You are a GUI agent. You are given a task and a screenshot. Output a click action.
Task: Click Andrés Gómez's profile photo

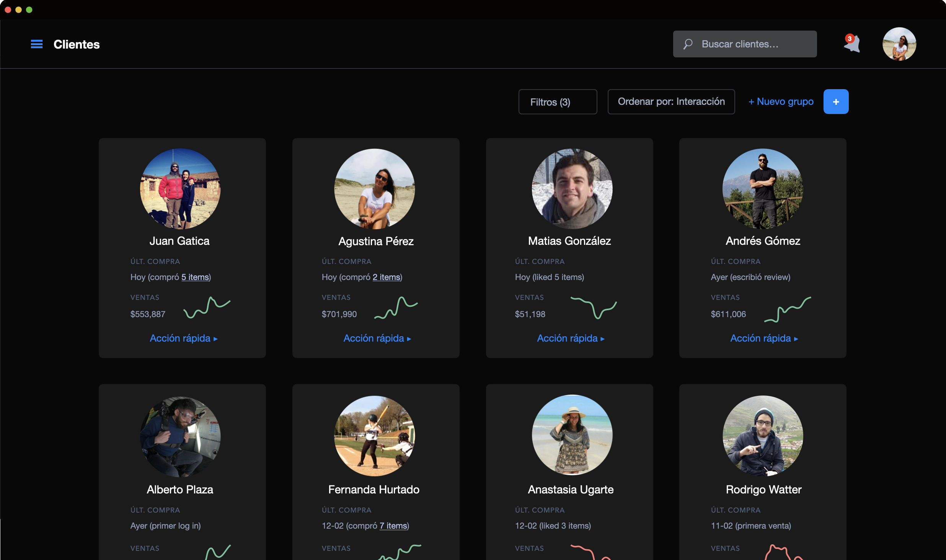pyautogui.click(x=763, y=189)
